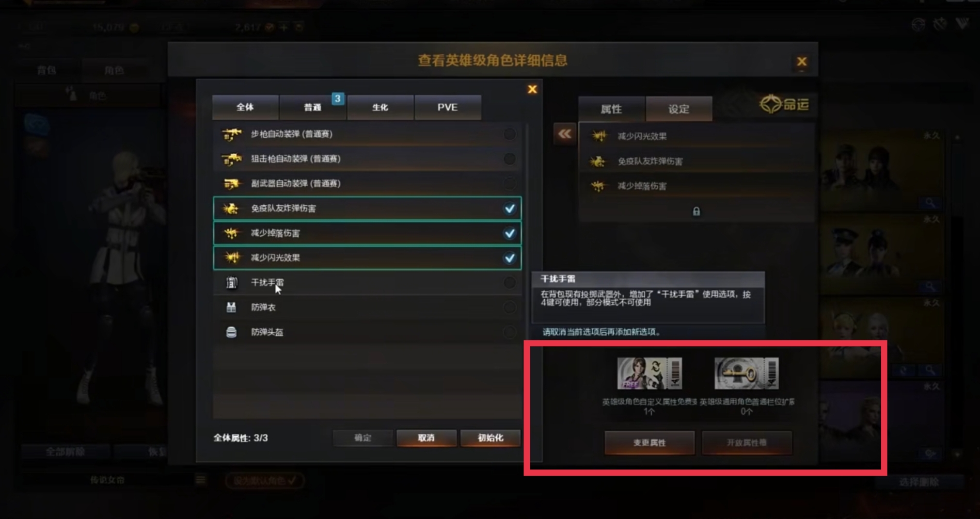Click the 防弹头盔 helmet icon
980x519 pixels.
pyautogui.click(x=231, y=332)
